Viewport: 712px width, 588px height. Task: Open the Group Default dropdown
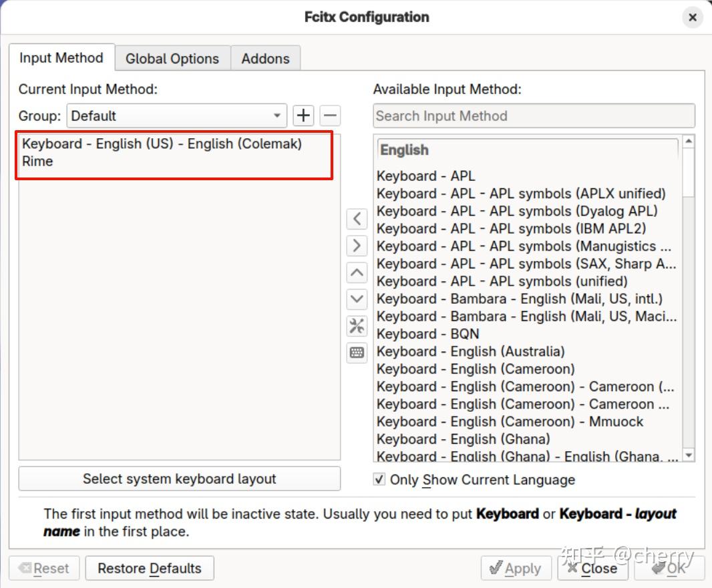click(177, 115)
